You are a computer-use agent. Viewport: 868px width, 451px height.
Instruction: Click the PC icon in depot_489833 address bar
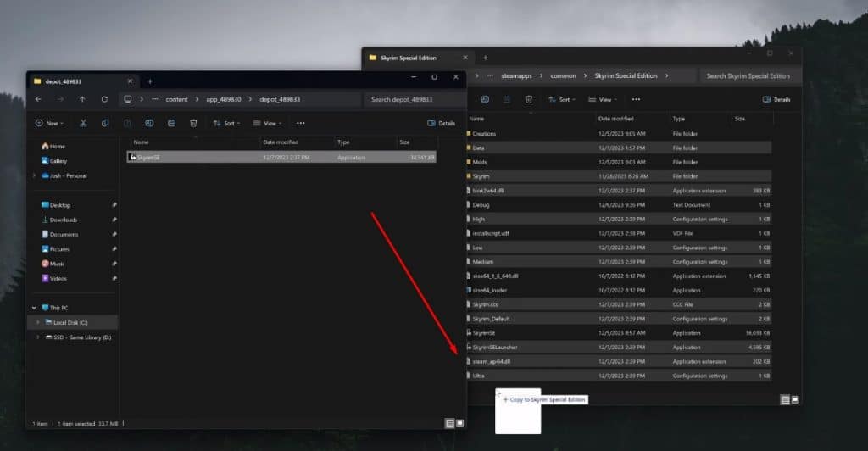point(128,99)
